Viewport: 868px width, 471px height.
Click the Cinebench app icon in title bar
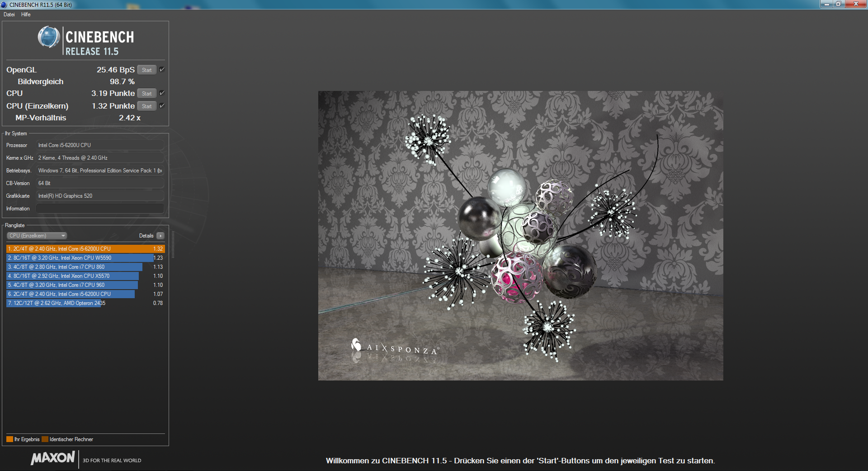point(4,5)
